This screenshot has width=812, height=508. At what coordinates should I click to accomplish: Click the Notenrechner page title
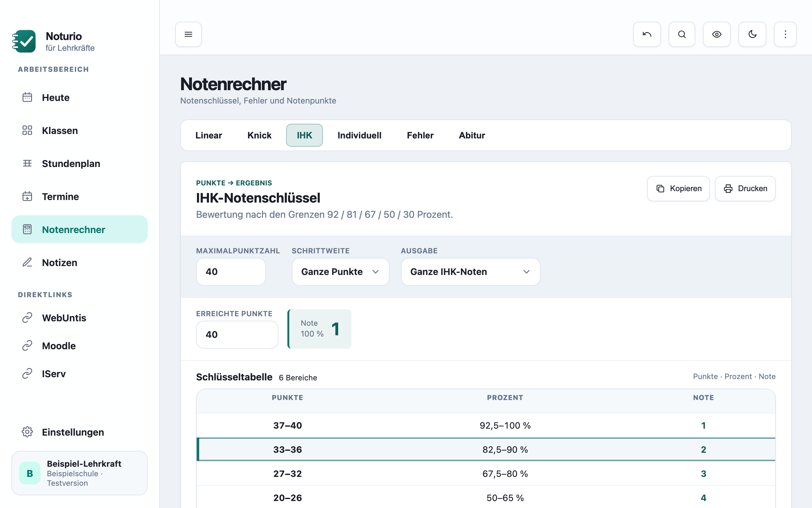233,84
